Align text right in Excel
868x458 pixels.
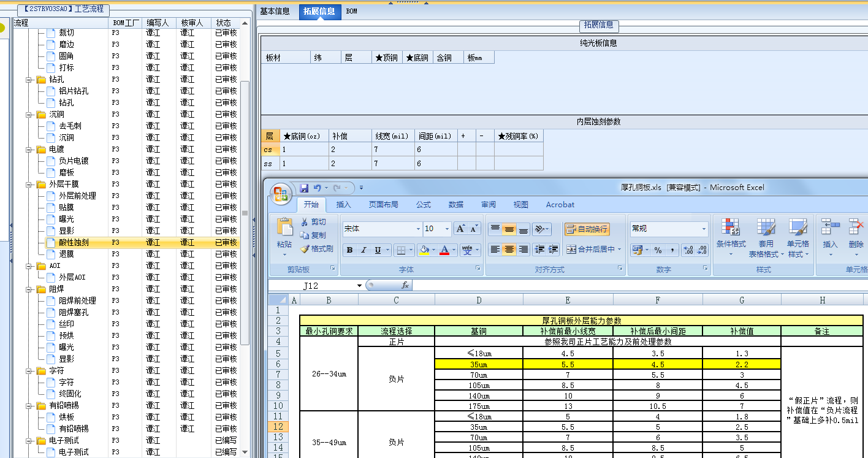523,250
